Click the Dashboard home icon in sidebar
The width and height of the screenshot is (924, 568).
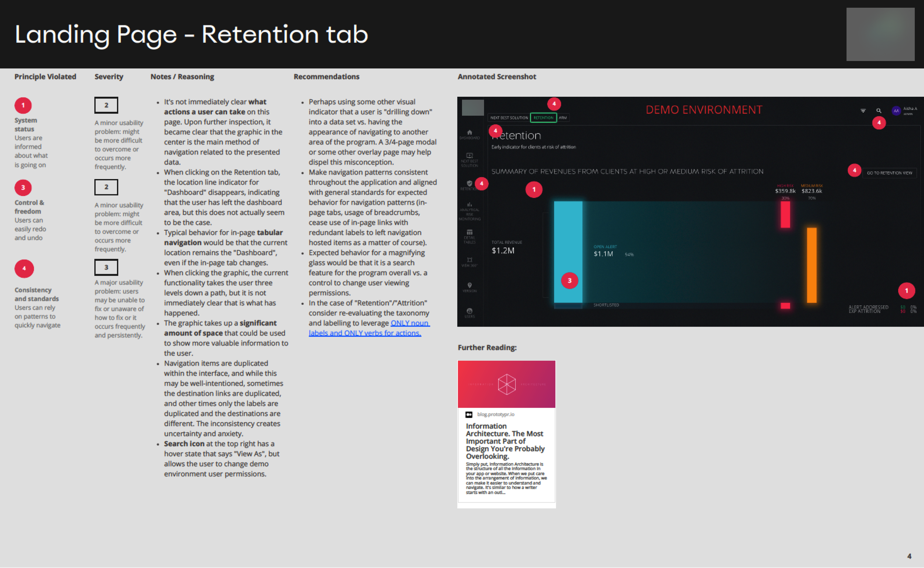tap(469, 133)
